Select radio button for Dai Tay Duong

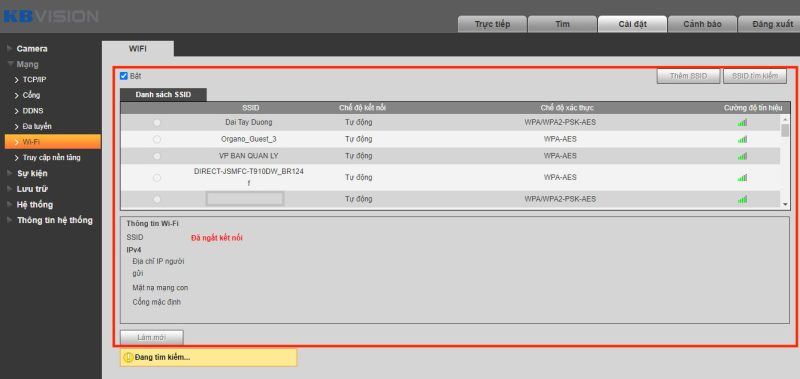[157, 122]
